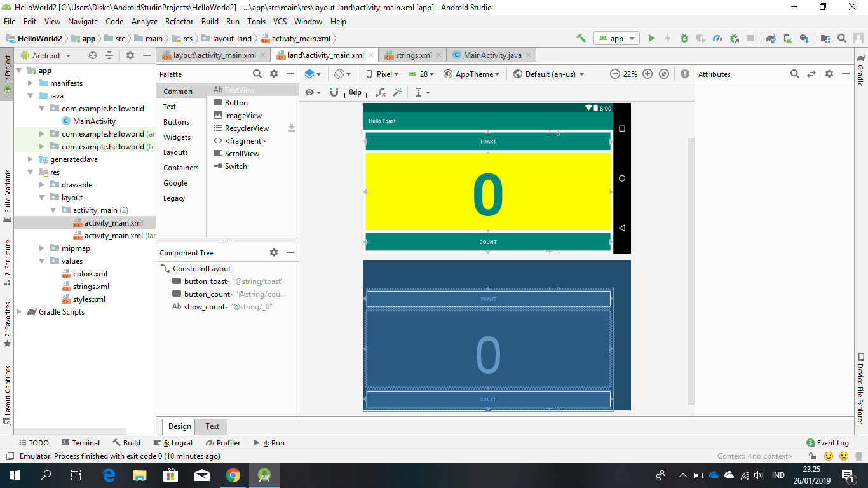Start the Debug session bug icon
The height and width of the screenshot is (488, 868).
point(684,38)
